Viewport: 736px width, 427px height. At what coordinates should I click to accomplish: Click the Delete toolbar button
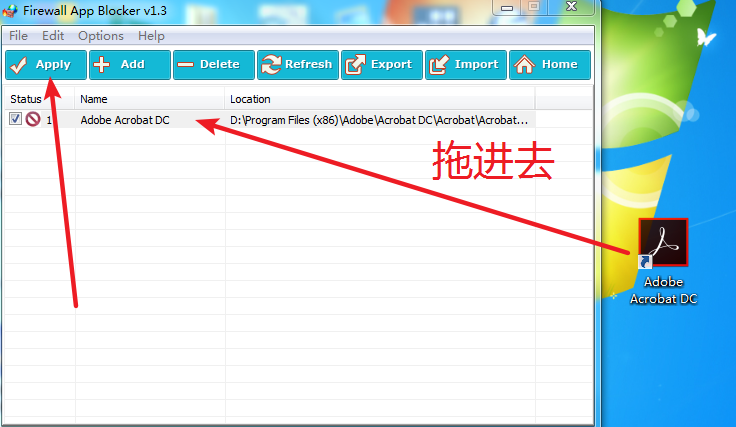click(214, 65)
